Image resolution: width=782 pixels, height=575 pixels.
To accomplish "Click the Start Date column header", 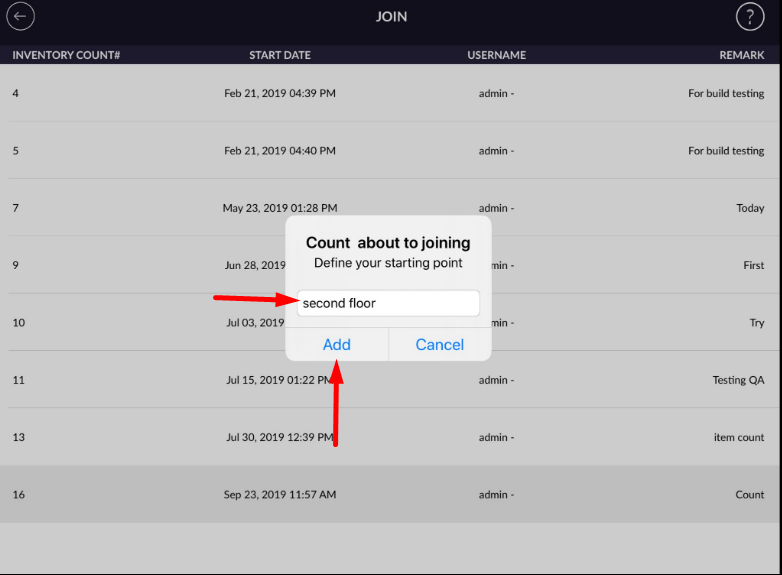I will [280, 55].
